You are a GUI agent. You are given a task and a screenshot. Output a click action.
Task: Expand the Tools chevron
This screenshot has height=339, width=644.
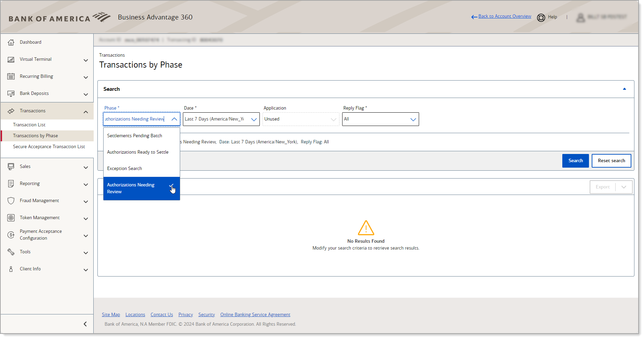pyautogui.click(x=86, y=253)
